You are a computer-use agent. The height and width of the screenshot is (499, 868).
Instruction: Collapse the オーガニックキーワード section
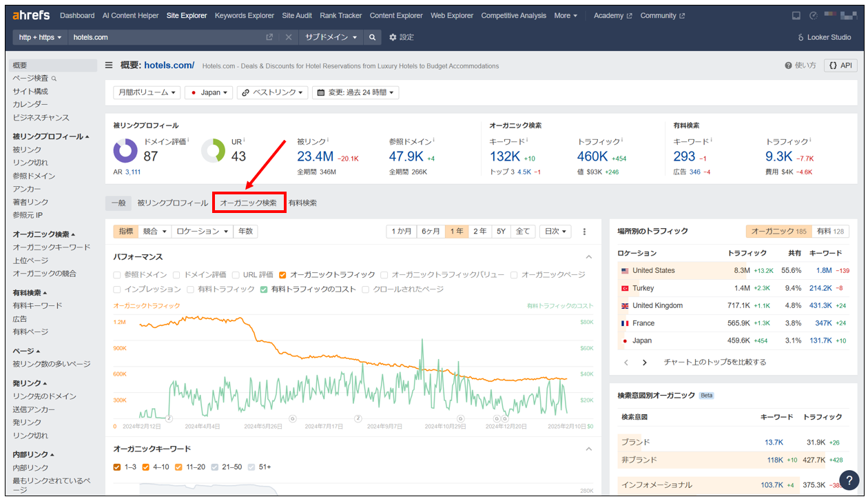(x=589, y=449)
